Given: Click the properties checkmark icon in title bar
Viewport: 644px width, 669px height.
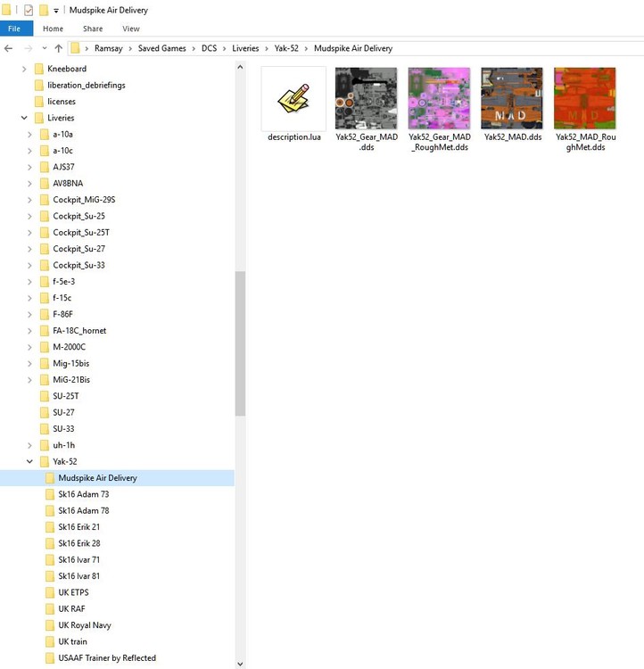Looking at the screenshot, I should point(29,10).
